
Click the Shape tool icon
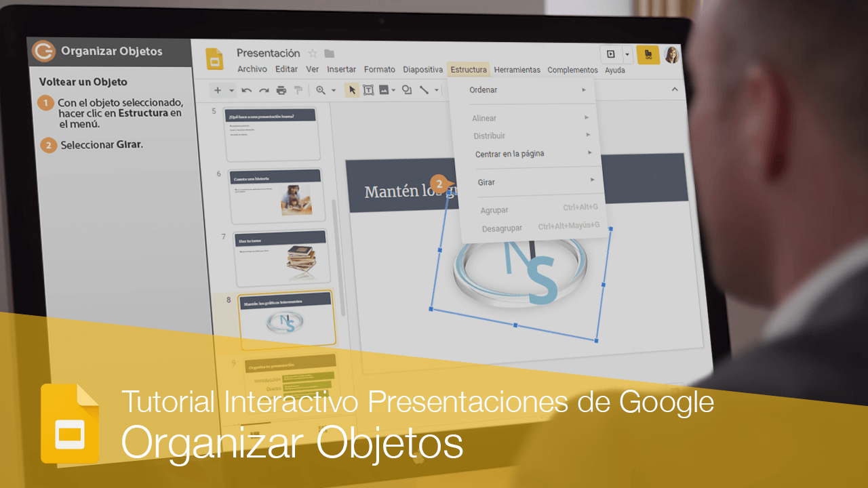click(407, 89)
